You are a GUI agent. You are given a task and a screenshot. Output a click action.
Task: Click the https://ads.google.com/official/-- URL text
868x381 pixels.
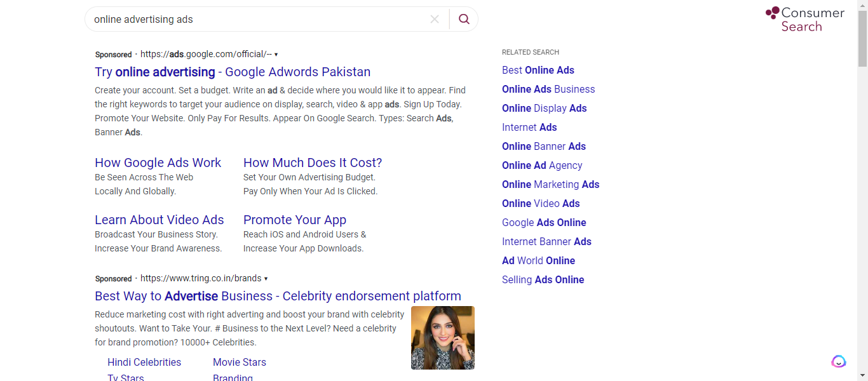point(206,55)
